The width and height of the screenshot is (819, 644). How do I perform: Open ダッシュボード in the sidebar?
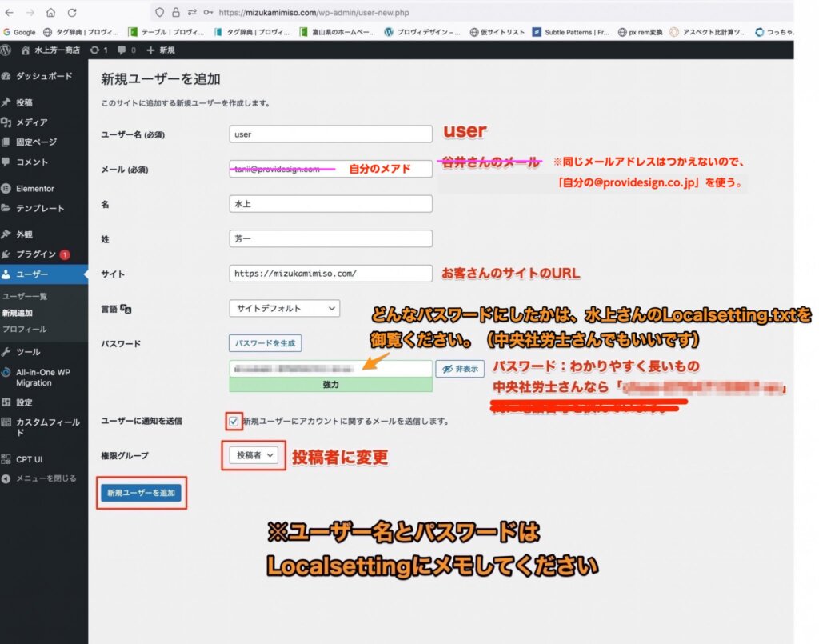tap(43, 76)
